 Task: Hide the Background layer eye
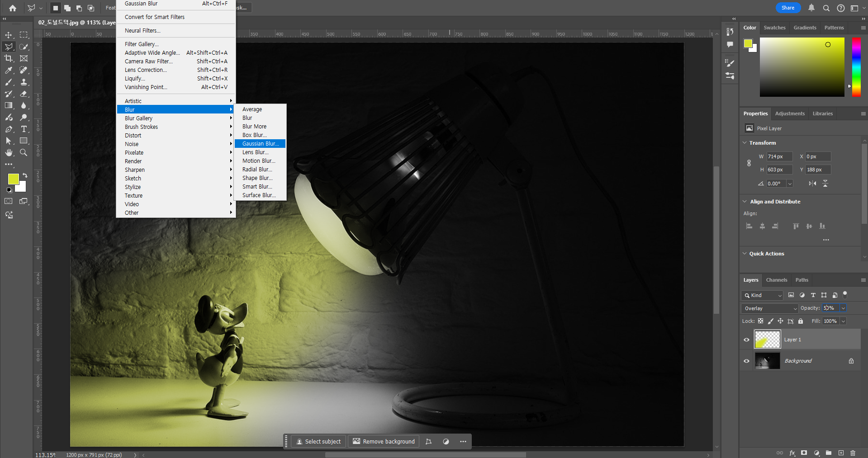point(746,361)
